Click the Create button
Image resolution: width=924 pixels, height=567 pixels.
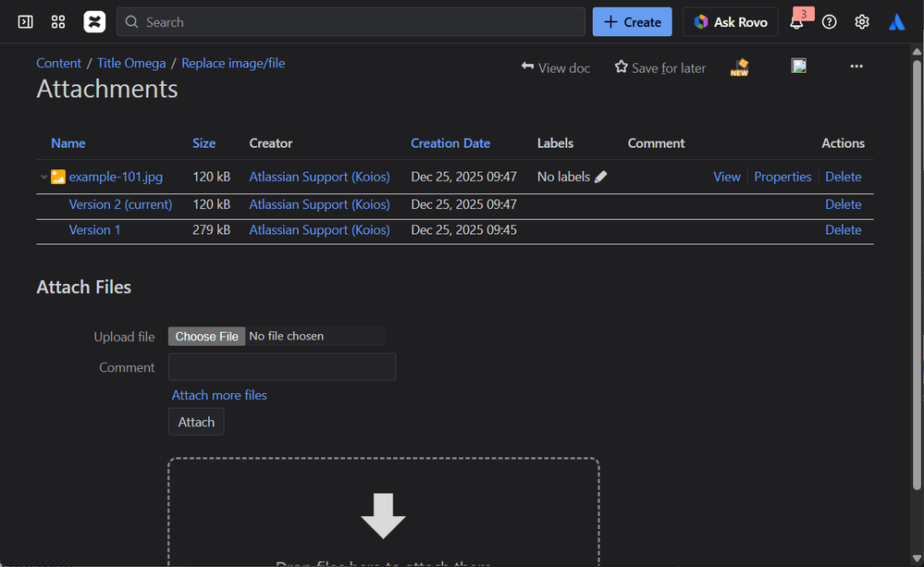tap(633, 22)
